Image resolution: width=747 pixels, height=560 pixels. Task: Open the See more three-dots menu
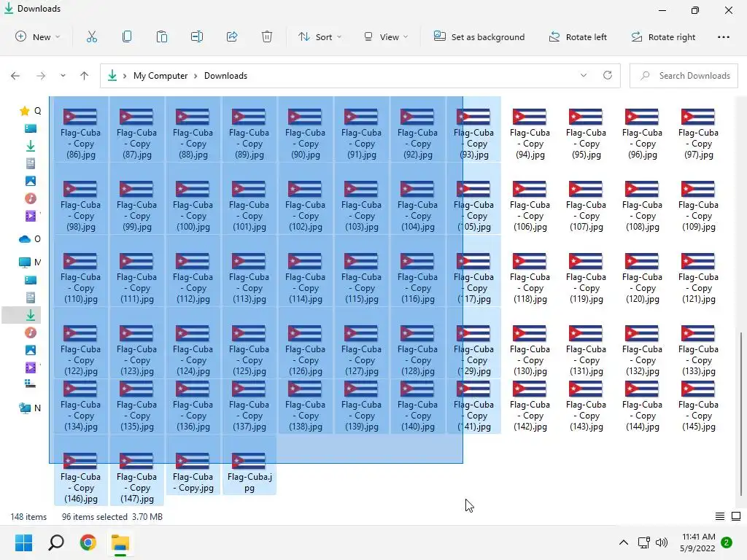pyautogui.click(x=723, y=36)
